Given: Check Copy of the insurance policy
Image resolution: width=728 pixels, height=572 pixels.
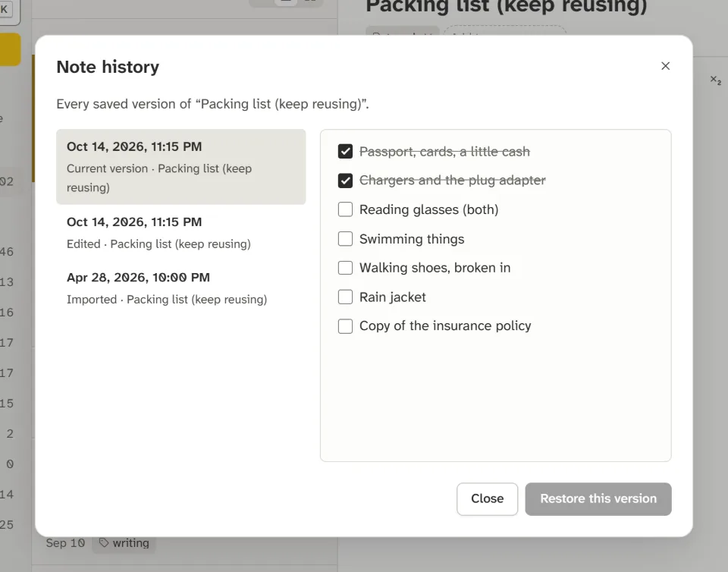Looking at the screenshot, I should (x=345, y=326).
